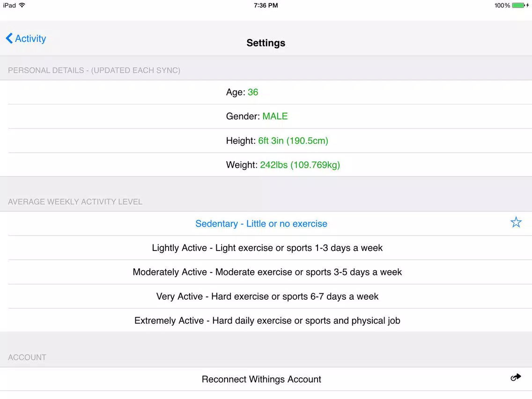
Task: Tap the Account section header
Action: click(27, 358)
